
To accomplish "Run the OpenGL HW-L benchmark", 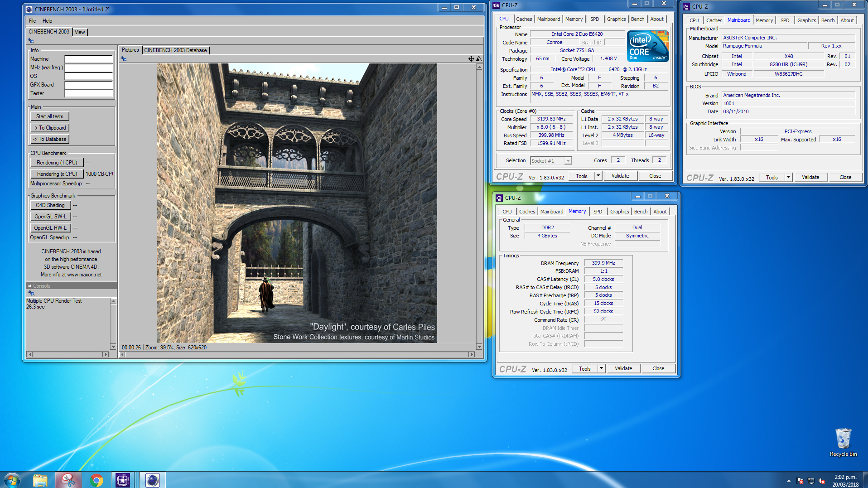I will click(x=50, y=228).
